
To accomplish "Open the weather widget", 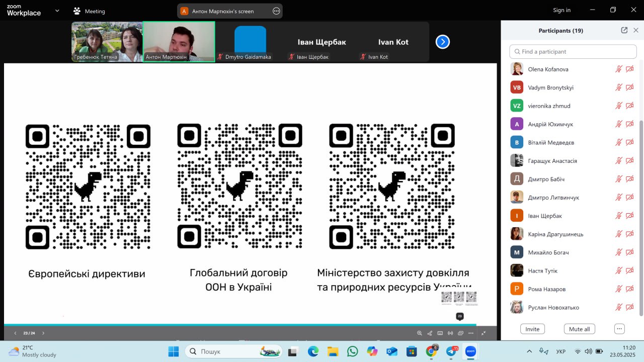I will pyautogui.click(x=32, y=351).
